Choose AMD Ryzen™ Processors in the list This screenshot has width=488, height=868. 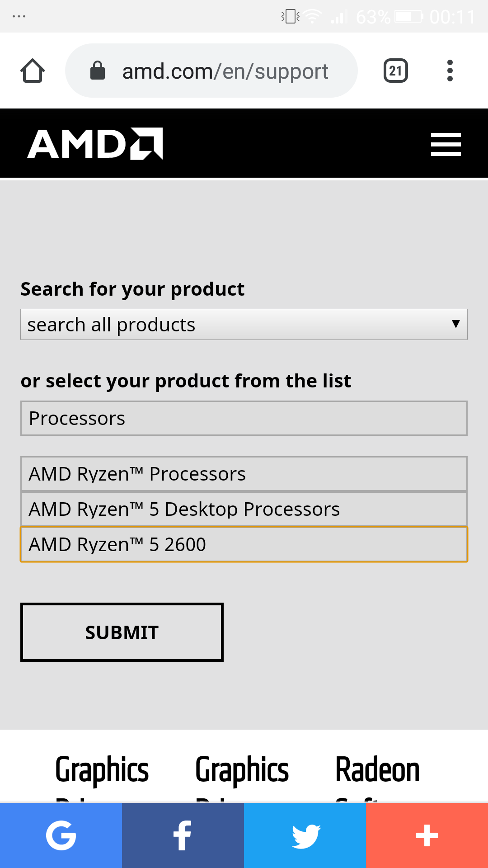pos(244,474)
